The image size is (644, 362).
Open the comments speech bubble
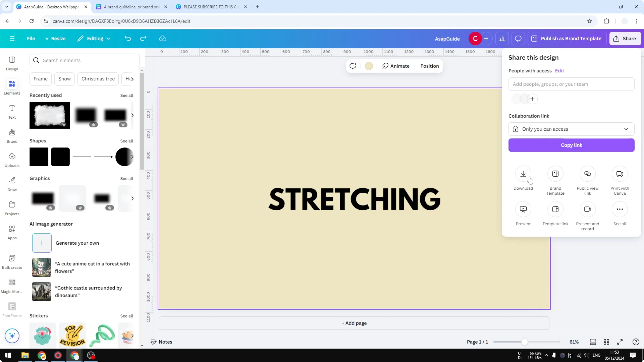[518, 38]
